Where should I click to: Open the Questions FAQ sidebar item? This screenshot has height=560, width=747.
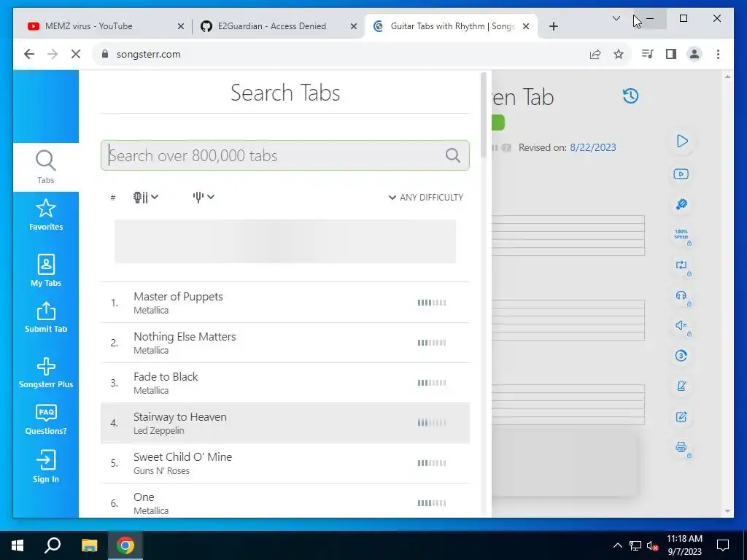46,419
